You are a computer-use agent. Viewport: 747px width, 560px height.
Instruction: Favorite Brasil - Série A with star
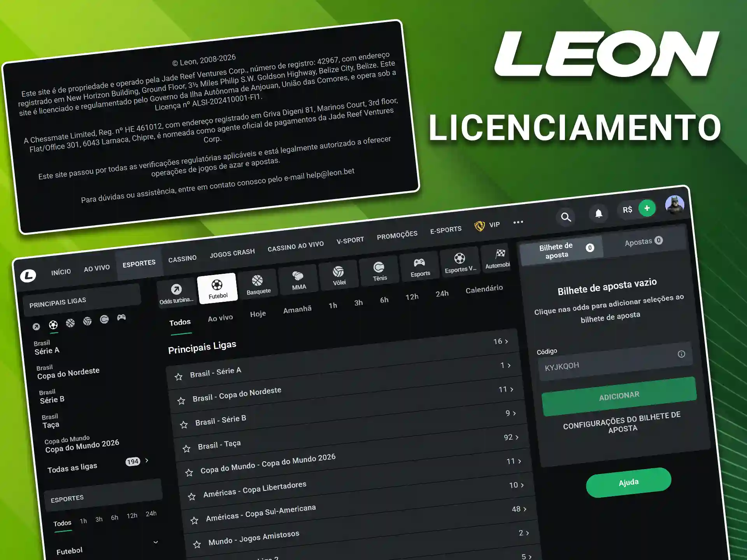[179, 376]
